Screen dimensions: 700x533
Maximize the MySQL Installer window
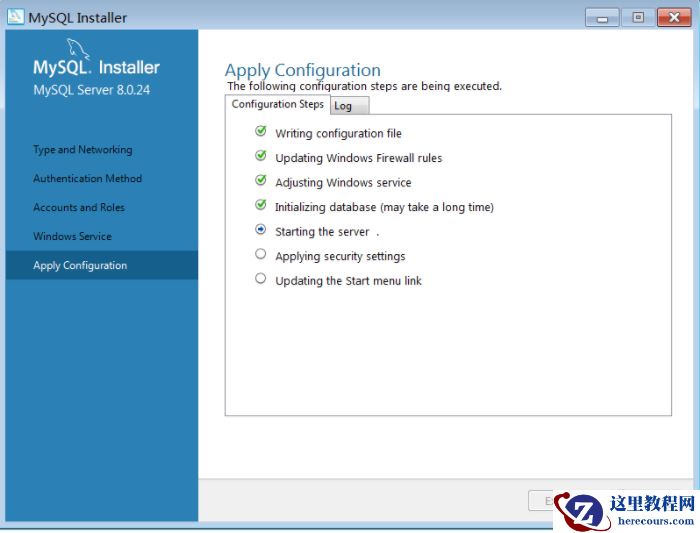(x=638, y=18)
